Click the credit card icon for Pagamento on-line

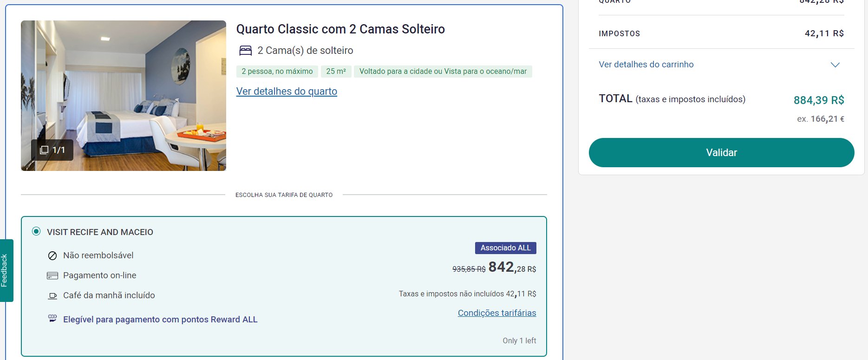pos(52,275)
